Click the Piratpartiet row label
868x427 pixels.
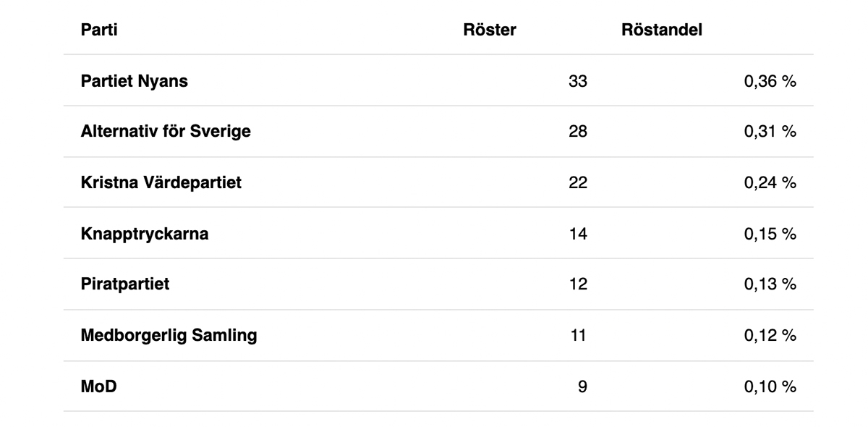pos(125,284)
